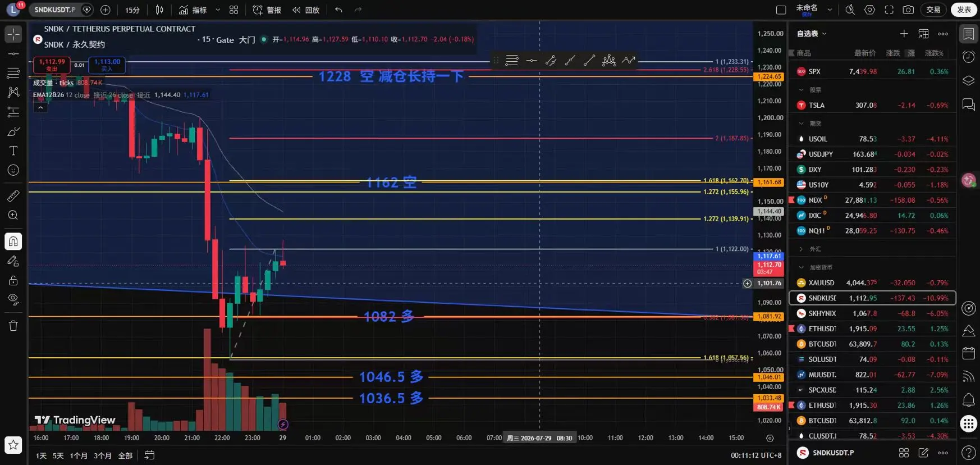Open 未命名 layout name menu
This screenshot has height=465, width=980.
click(813, 10)
